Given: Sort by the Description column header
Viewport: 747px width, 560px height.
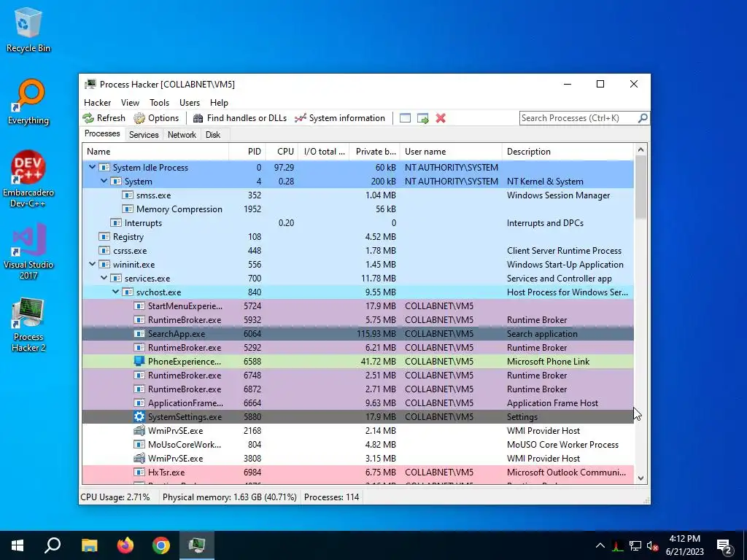Looking at the screenshot, I should [x=568, y=152].
